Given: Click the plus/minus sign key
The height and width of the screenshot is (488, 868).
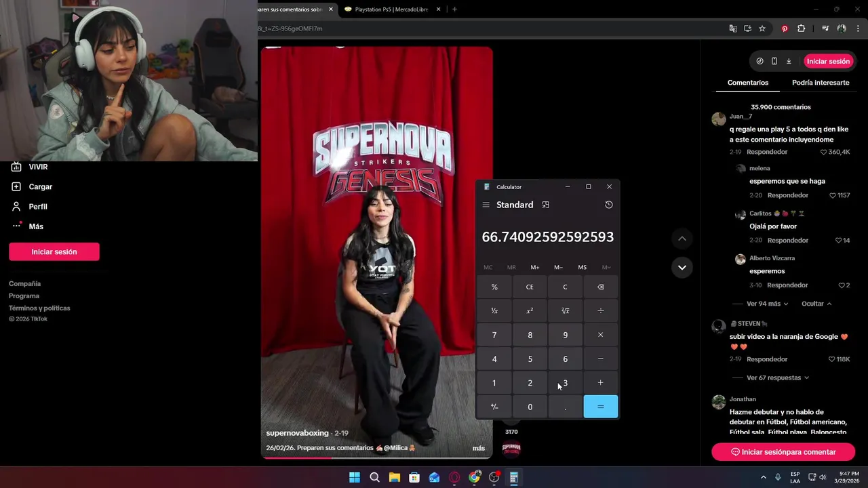Looking at the screenshot, I should point(494,407).
